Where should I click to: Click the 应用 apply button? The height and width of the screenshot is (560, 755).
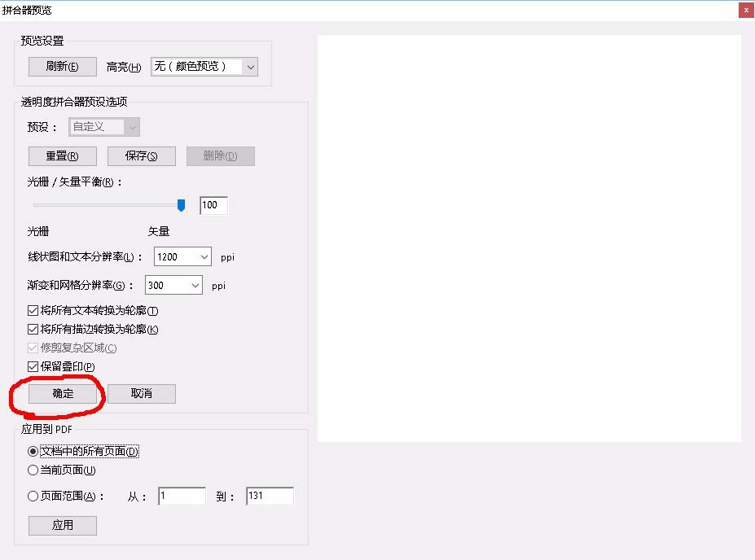[62, 526]
